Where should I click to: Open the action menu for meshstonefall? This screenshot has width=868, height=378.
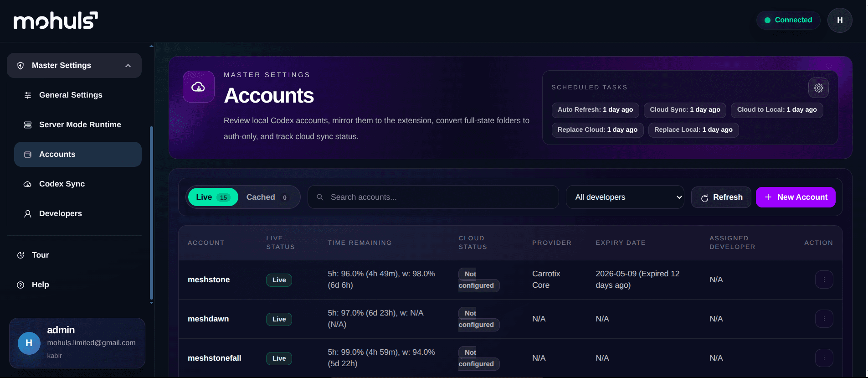824,358
